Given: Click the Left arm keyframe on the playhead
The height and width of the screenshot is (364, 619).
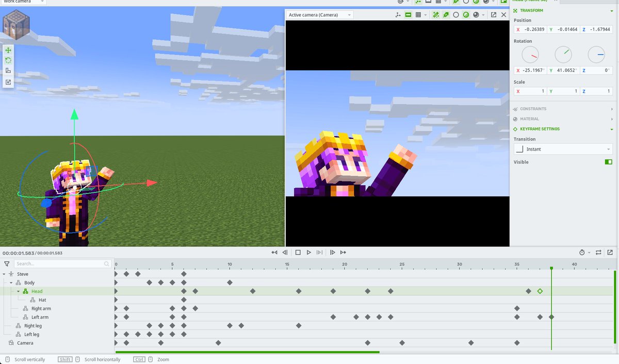Looking at the screenshot, I should click(551, 317).
